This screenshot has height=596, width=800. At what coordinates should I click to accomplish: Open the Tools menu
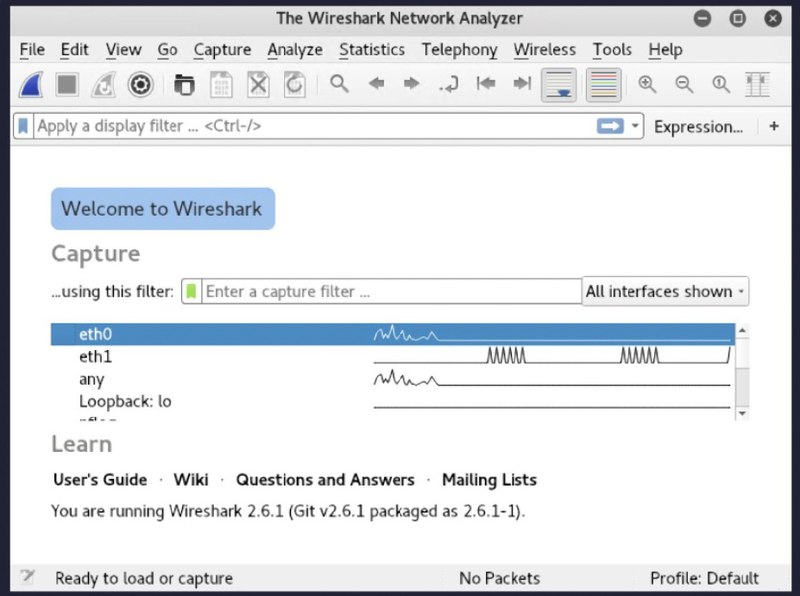612,49
